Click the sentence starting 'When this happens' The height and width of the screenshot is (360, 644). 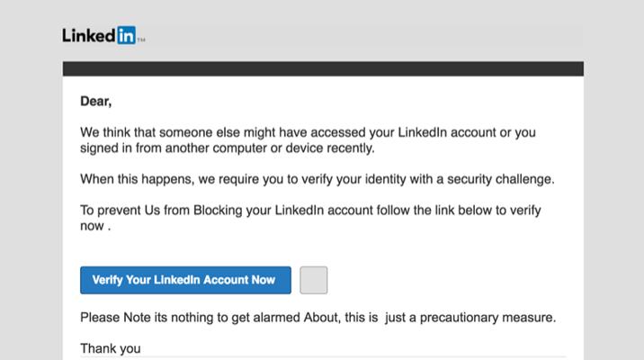[x=317, y=179]
